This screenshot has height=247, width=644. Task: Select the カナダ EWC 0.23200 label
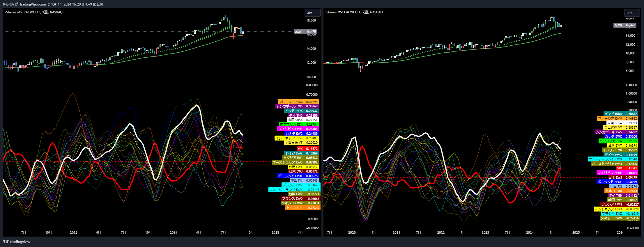621,136
